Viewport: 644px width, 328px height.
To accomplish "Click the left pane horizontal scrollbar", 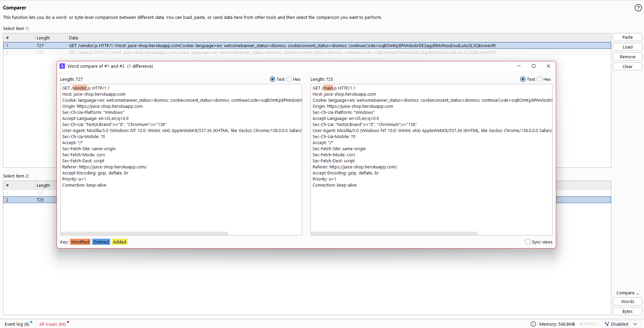I will point(144,233).
